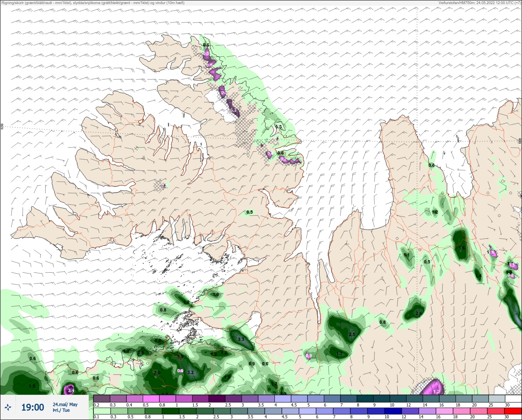The image size is (522, 420).
Task: Click the N99 label on left edge
Action: tap(2, 127)
